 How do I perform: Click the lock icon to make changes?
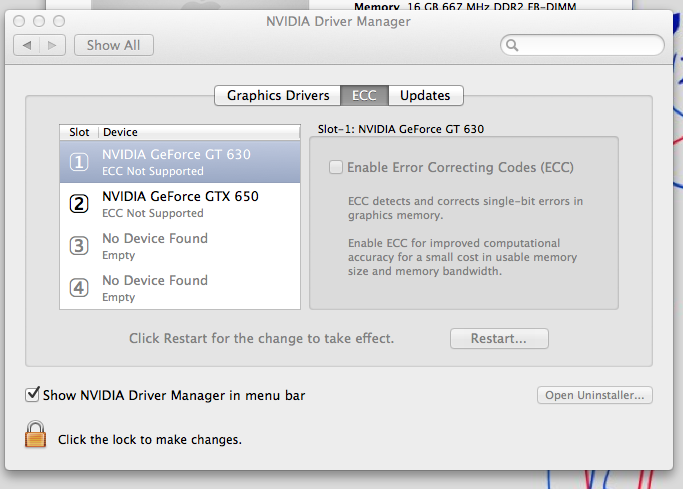coord(36,435)
